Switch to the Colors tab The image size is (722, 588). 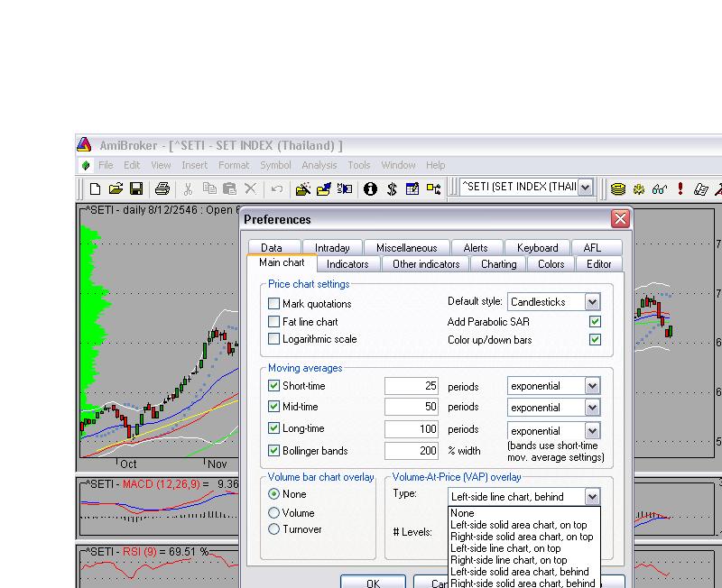[551, 264]
